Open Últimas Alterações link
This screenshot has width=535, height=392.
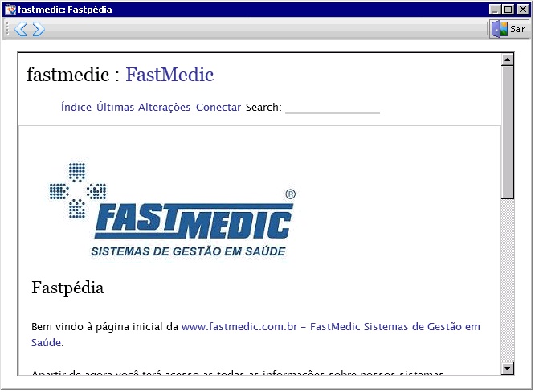tap(143, 107)
